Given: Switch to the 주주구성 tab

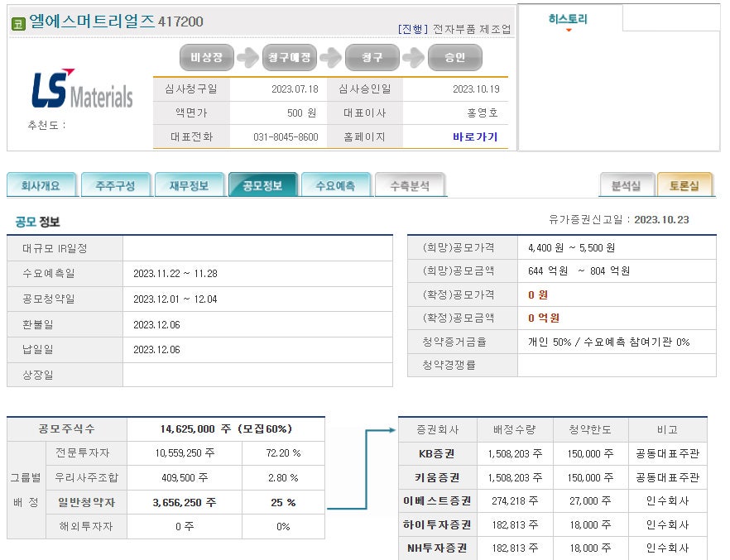Looking at the screenshot, I should (116, 185).
